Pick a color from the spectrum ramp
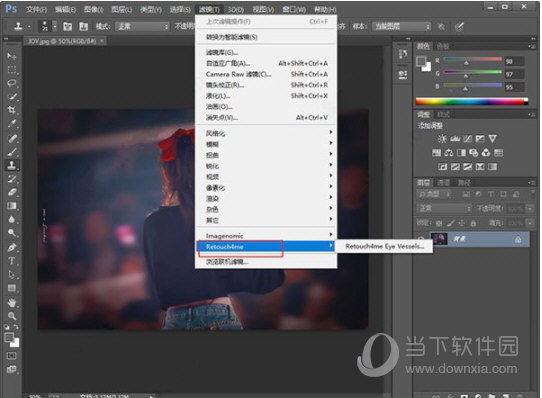This screenshot has height=398, width=542. coord(471,101)
